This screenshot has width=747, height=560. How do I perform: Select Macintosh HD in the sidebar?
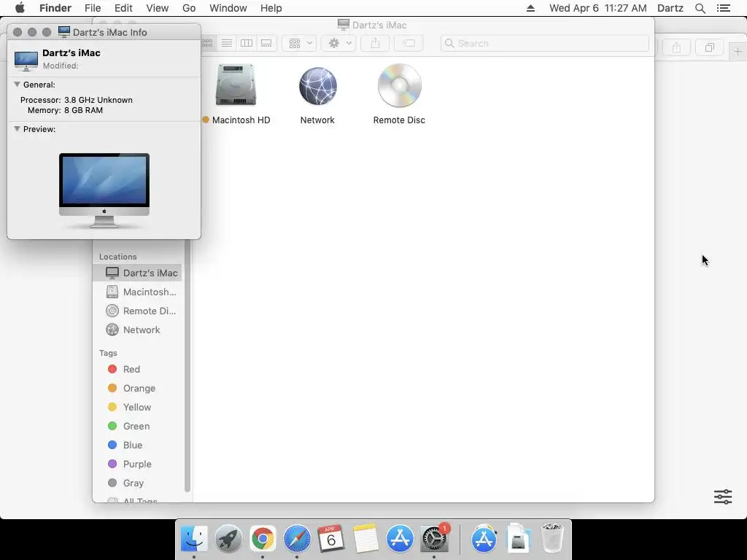tap(137, 292)
